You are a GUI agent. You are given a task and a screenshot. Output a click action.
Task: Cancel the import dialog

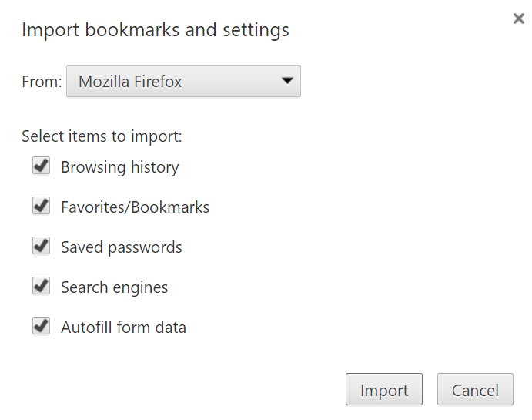(x=475, y=390)
